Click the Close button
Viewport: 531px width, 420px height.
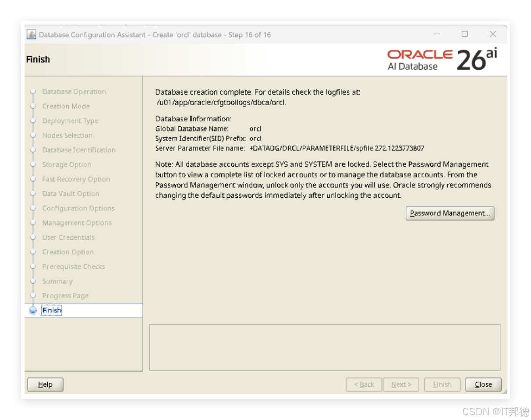[x=483, y=384]
